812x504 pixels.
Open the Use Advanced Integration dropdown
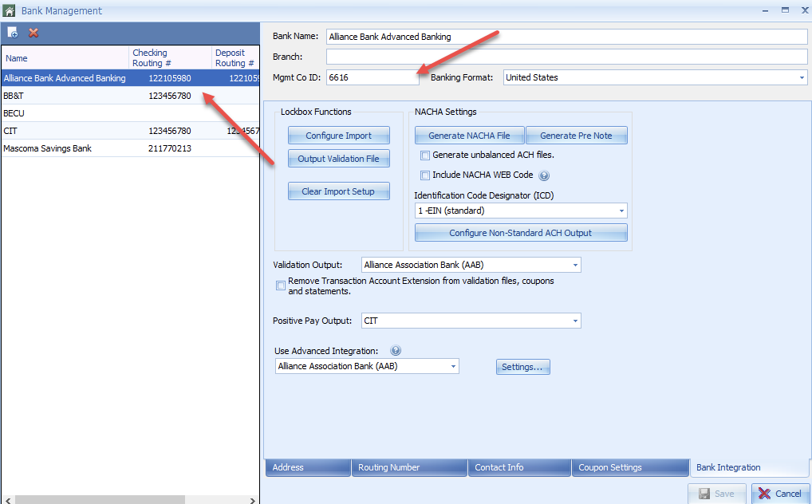pos(453,367)
